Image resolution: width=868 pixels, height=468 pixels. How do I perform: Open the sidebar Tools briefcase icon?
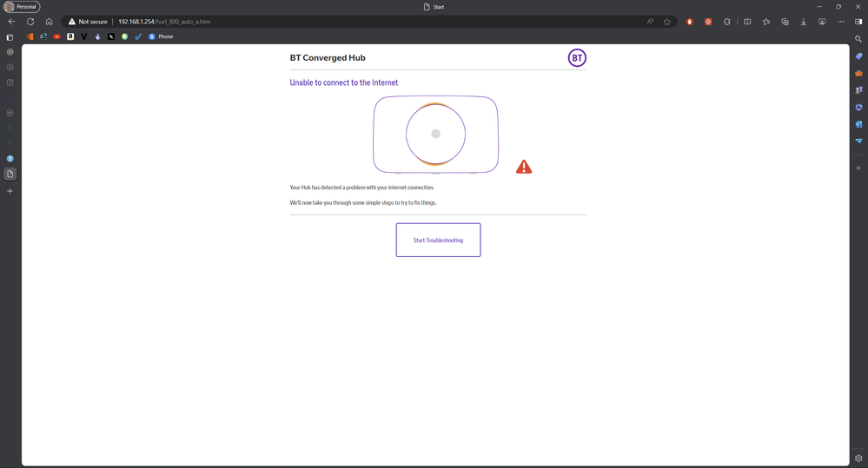pos(858,73)
